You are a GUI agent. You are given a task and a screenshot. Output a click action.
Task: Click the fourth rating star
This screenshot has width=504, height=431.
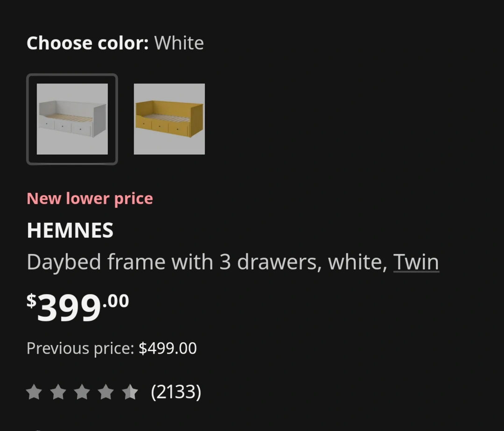click(106, 392)
